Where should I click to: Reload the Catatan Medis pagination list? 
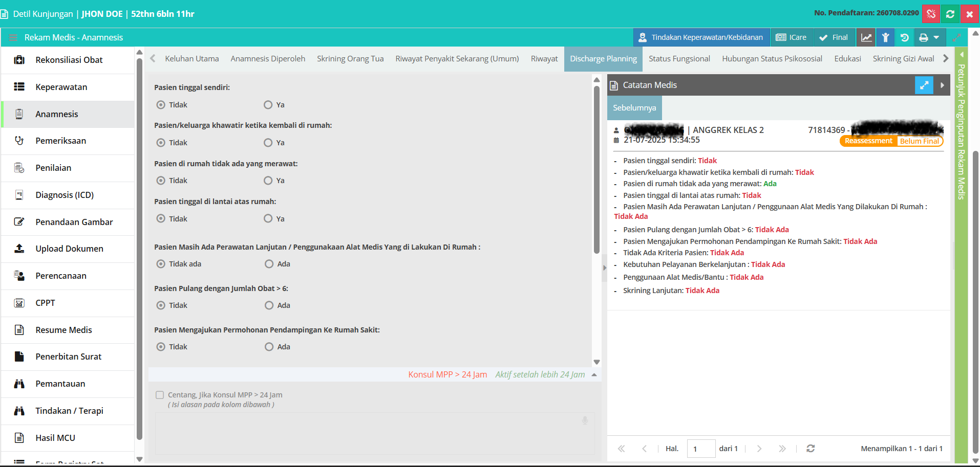pos(811,449)
